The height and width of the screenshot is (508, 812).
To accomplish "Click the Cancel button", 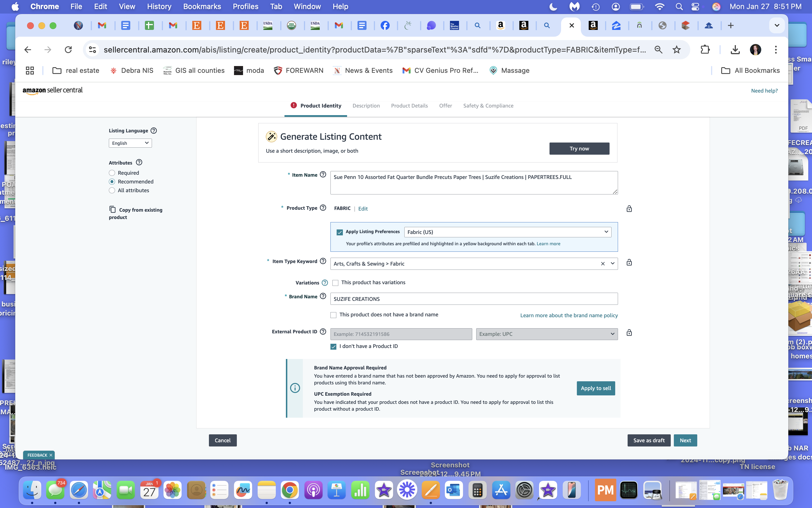I will point(222,440).
